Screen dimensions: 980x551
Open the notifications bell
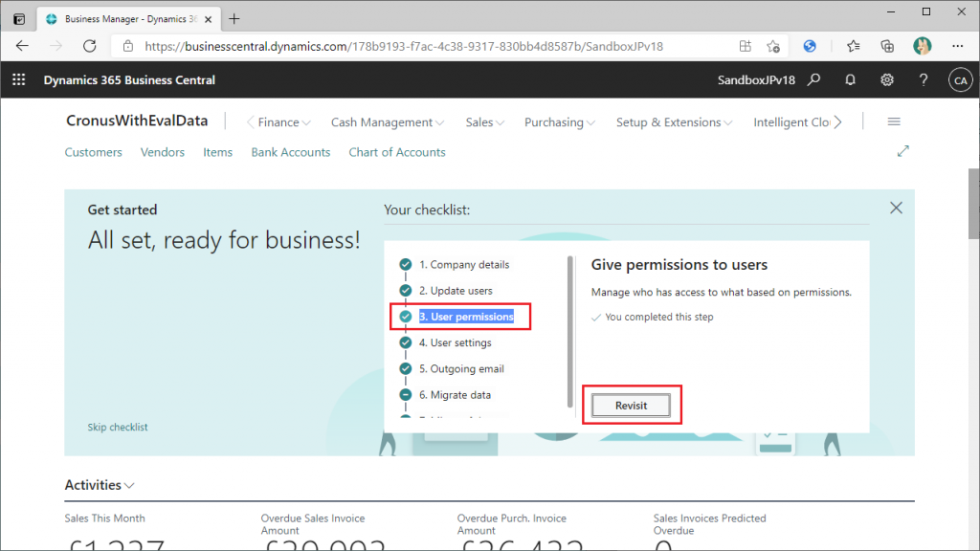pyautogui.click(x=850, y=80)
